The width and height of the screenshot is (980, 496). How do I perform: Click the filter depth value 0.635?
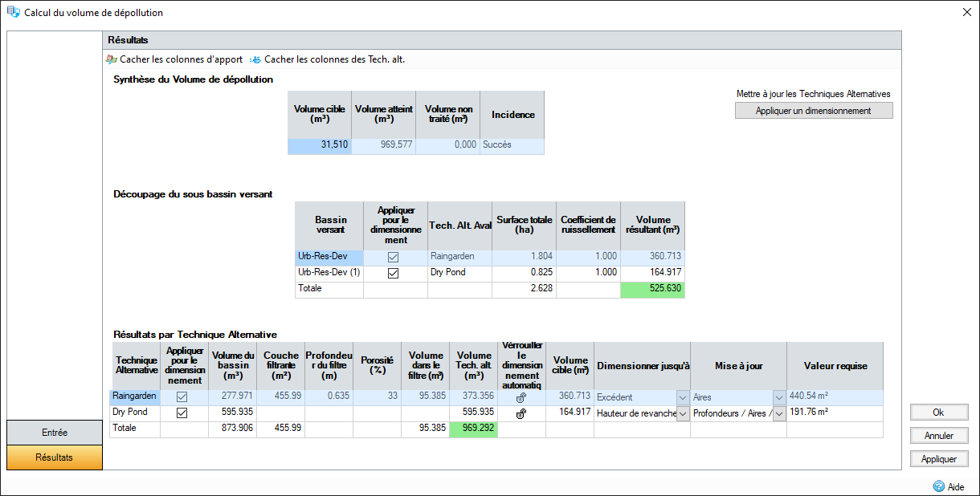tap(329, 397)
